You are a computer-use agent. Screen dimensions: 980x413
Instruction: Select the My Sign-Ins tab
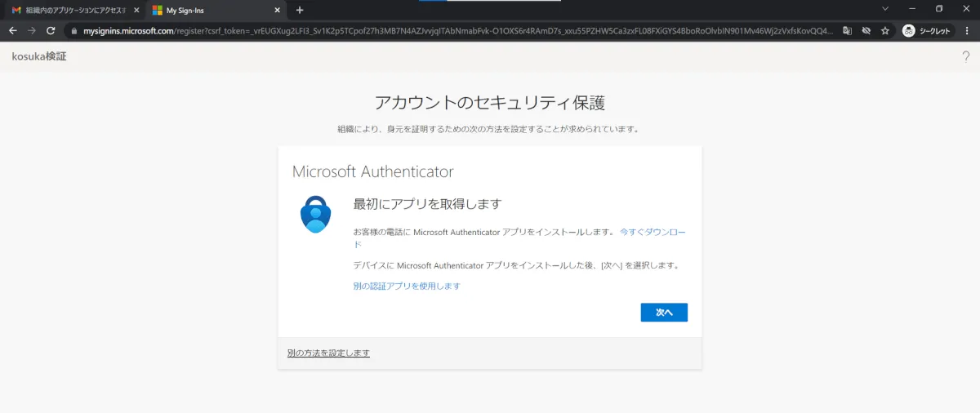click(x=208, y=11)
